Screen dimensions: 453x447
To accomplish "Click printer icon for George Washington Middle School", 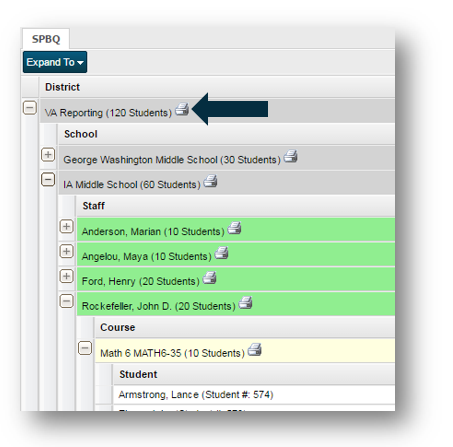I will 291,156.
